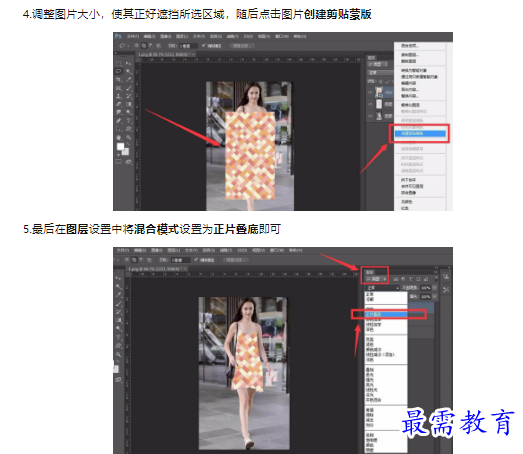Click the text layer filter icon in step 5 Layers panel
The image size is (523, 454).
[x=411, y=279]
